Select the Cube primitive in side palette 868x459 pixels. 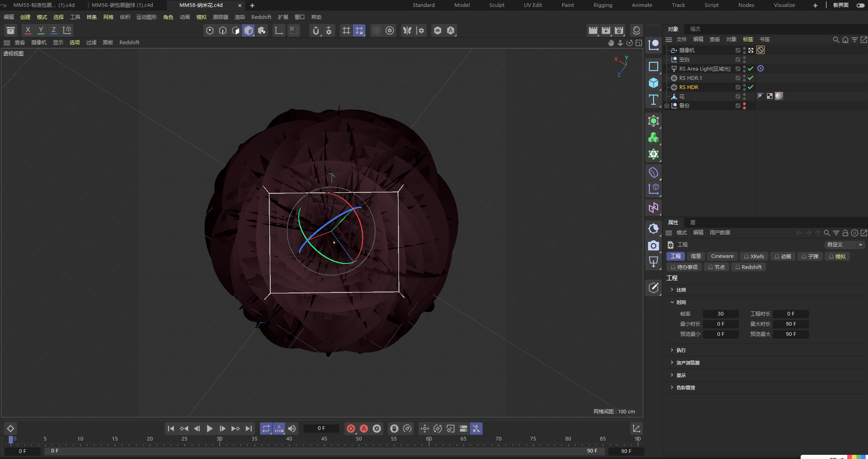pos(654,83)
